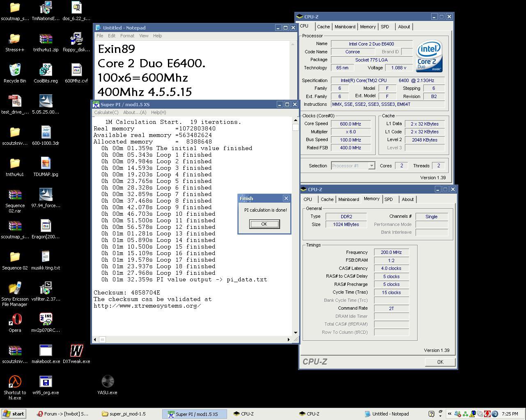Click the CAS# Latency 4.0 clocks field
The image size is (526, 420).
[x=391, y=268]
